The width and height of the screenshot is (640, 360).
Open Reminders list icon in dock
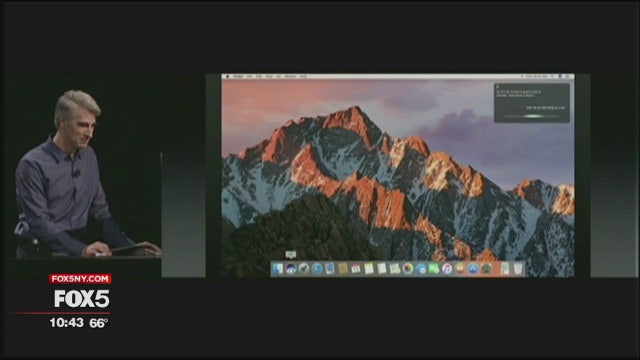click(x=382, y=269)
